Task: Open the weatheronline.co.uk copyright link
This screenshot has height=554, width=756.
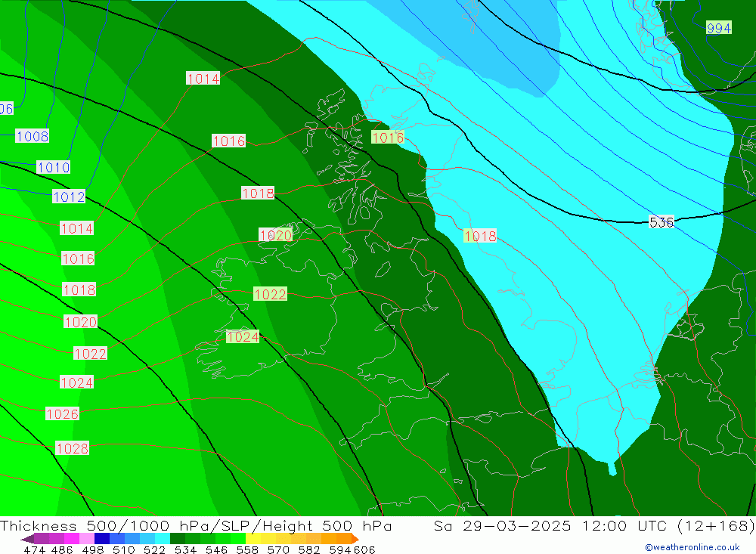Action: tap(692, 547)
